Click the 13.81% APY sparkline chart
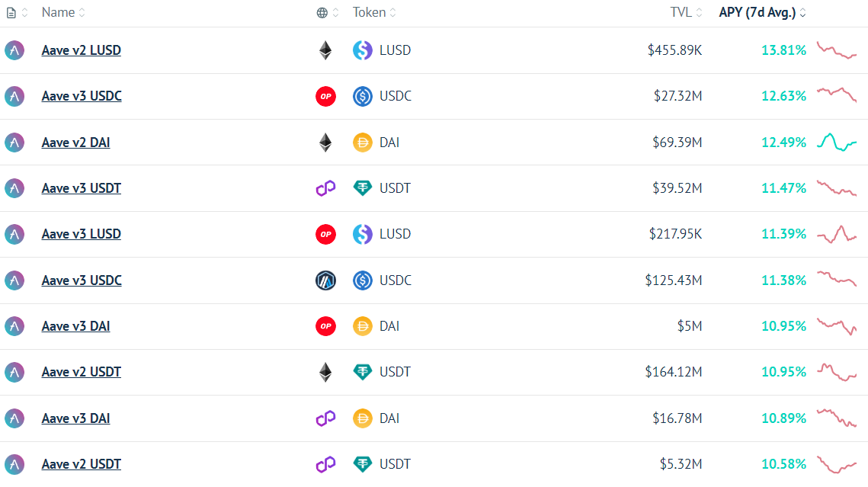868x487 pixels. (837, 50)
